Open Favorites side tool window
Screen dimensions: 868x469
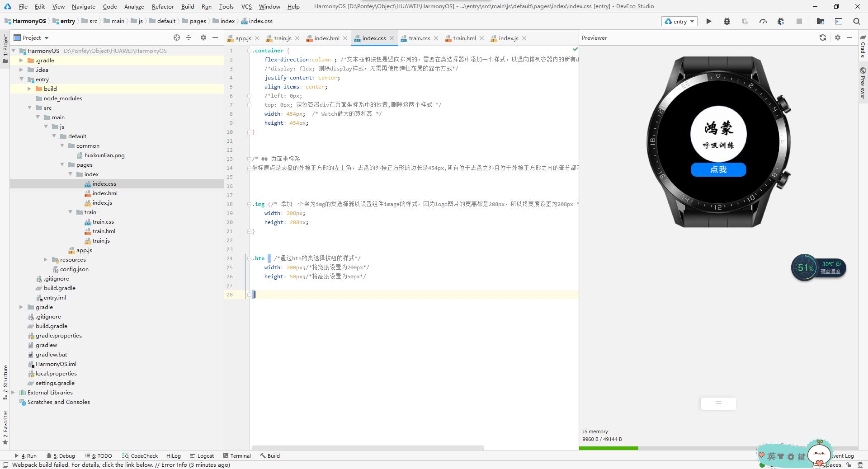click(5, 427)
